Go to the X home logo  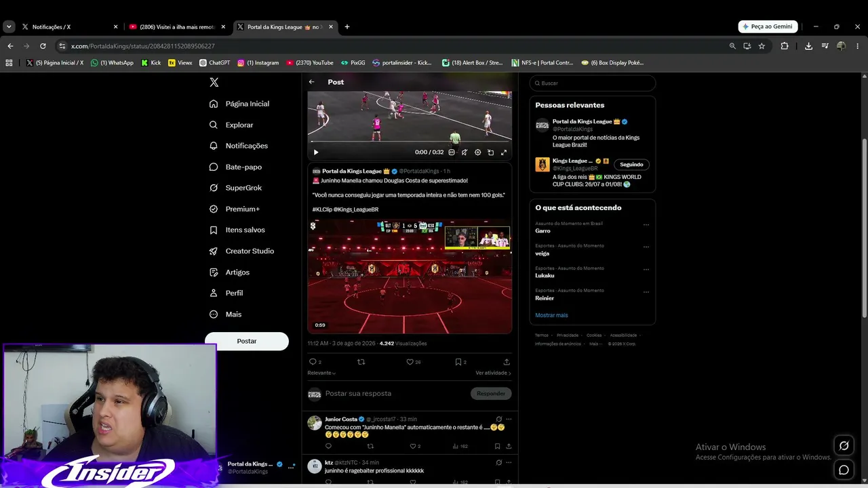point(214,82)
